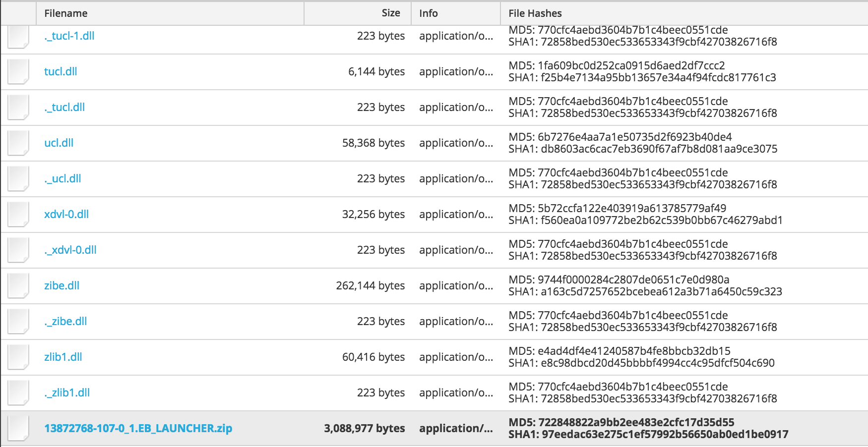Open the 13872768-107-0_1.EB_LAUNCHER.zip link
Image resolution: width=868 pixels, height=447 pixels.
tap(138, 428)
